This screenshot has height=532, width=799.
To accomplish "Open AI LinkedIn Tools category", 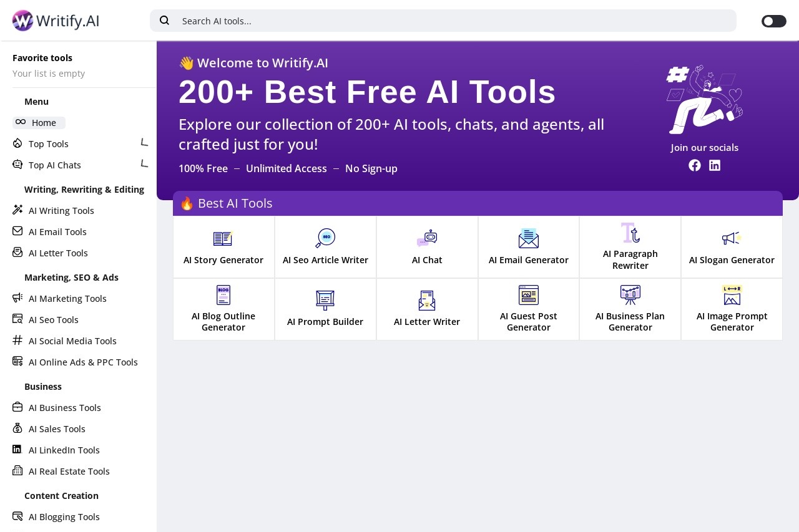I will click(64, 450).
